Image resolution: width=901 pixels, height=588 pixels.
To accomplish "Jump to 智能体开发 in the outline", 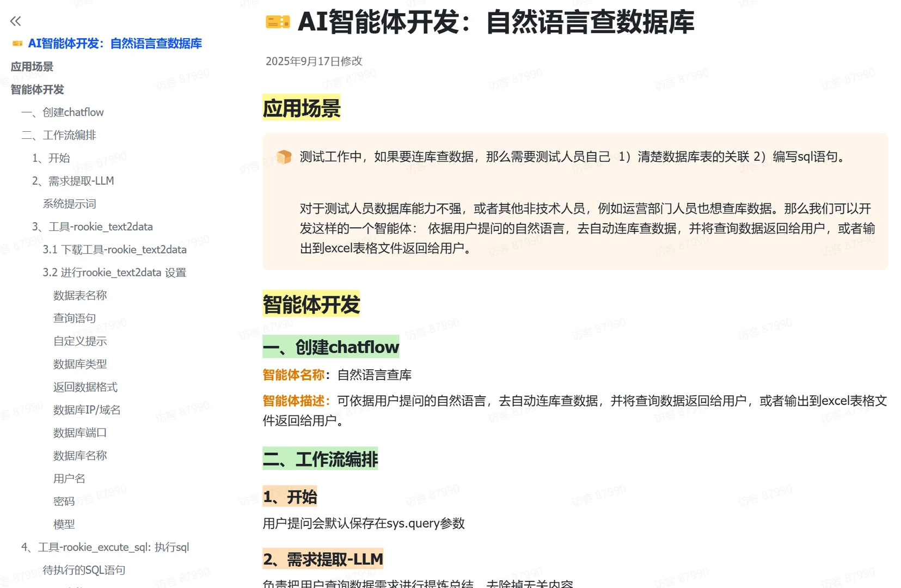I will point(38,89).
